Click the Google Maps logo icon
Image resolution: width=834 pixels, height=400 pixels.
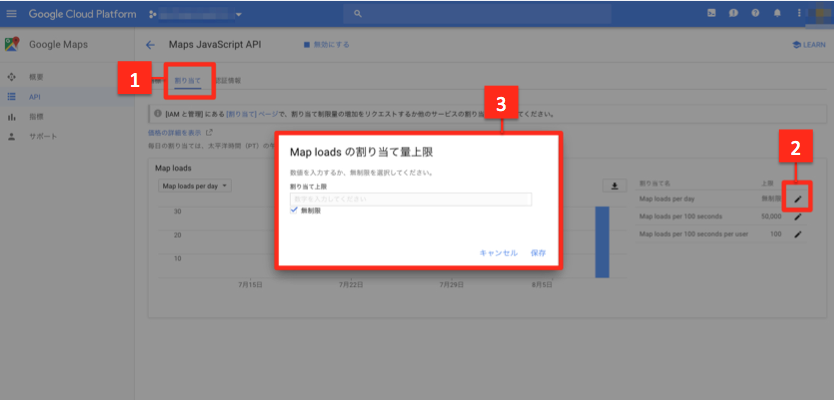click(x=12, y=45)
